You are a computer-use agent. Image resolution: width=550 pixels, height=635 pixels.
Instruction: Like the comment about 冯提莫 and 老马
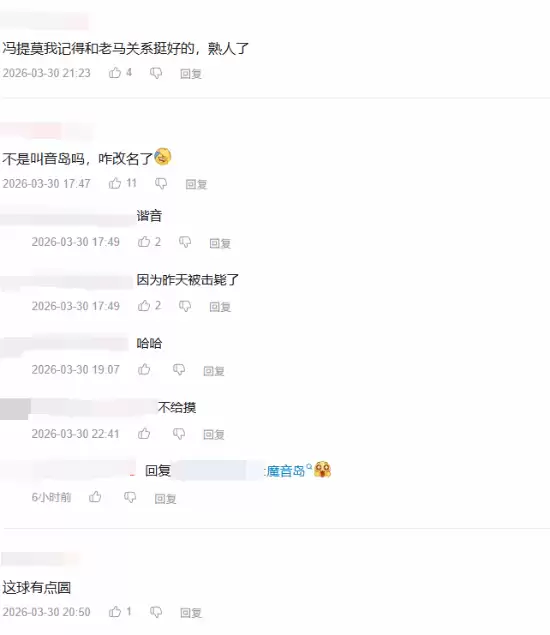pos(115,73)
